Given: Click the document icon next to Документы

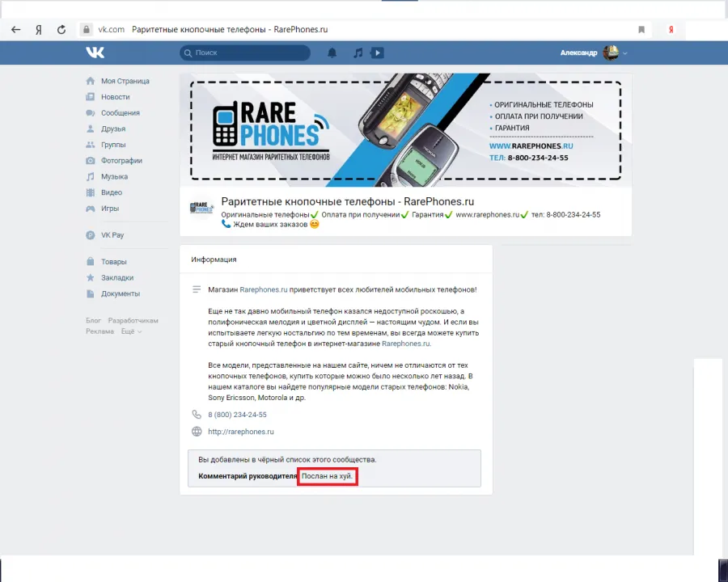Looking at the screenshot, I should tap(90, 293).
